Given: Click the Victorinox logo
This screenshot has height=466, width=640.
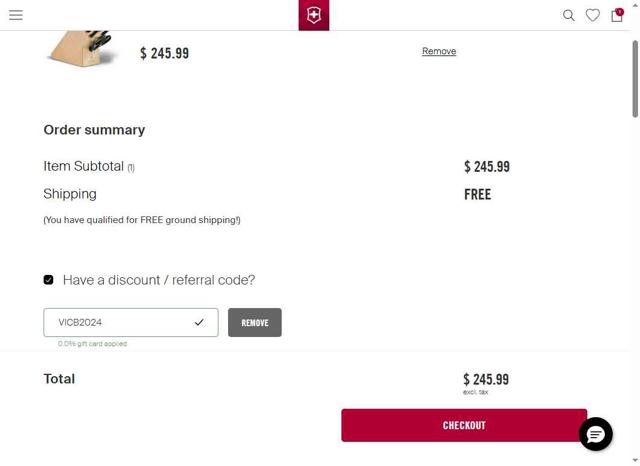Looking at the screenshot, I should [x=313, y=15].
